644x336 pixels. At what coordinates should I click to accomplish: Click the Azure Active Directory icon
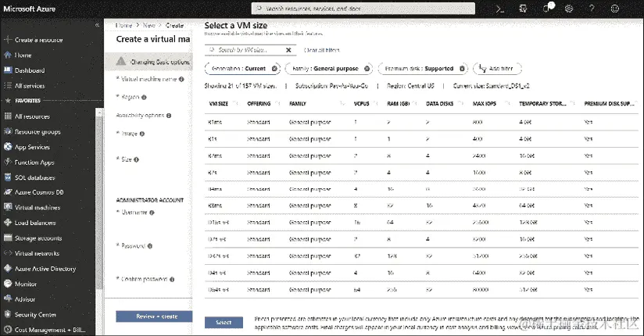pyautogui.click(x=7, y=268)
